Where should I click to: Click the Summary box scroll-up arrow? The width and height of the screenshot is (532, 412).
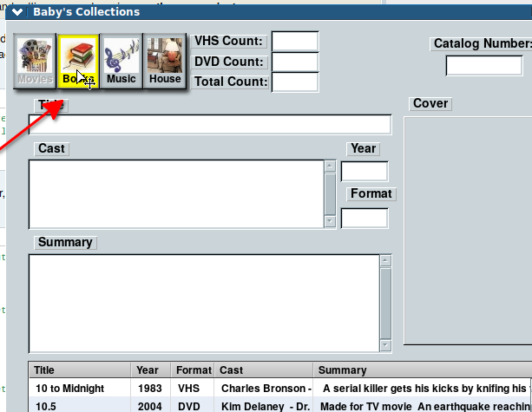[x=385, y=260]
